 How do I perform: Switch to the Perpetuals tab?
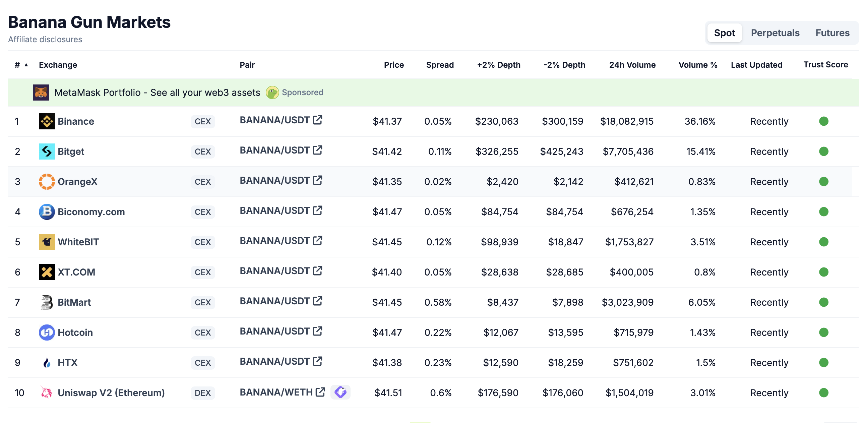pyautogui.click(x=775, y=33)
